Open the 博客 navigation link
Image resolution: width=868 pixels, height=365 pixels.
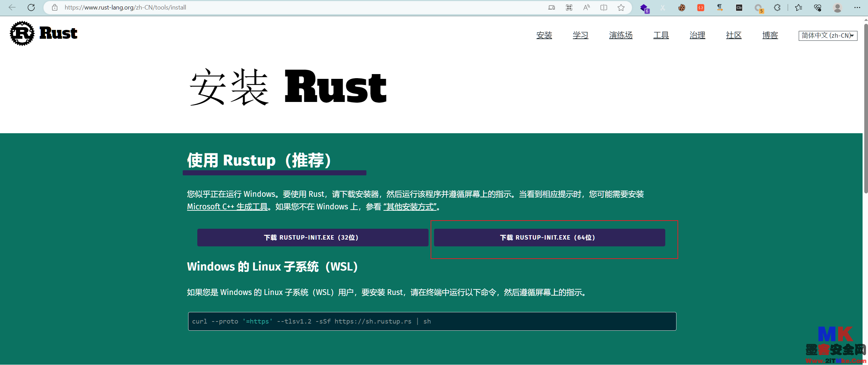pos(770,35)
